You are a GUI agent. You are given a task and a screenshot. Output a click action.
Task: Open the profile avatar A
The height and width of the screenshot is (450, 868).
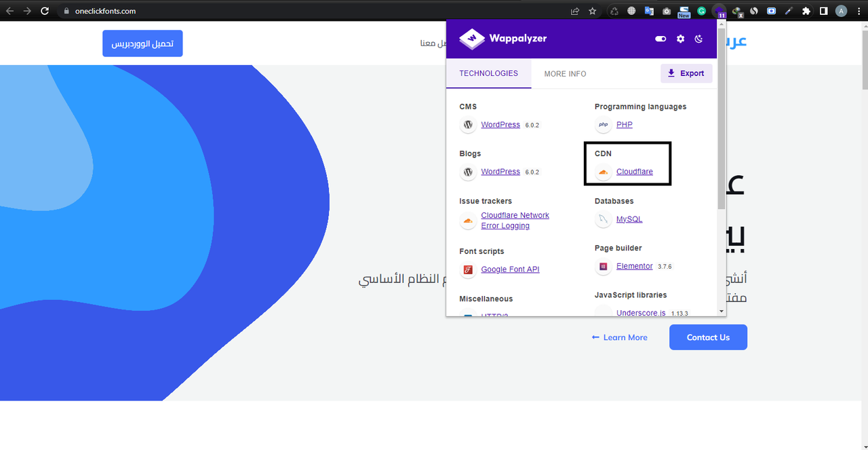[x=842, y=11]
